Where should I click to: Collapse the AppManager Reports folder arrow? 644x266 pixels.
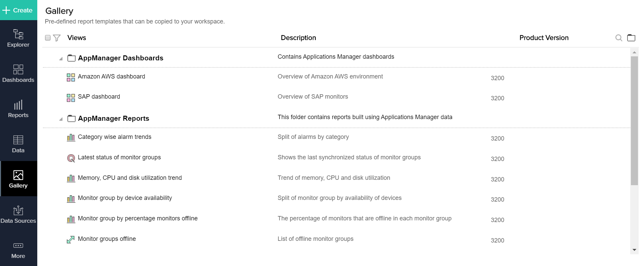[x=61, y=119]
